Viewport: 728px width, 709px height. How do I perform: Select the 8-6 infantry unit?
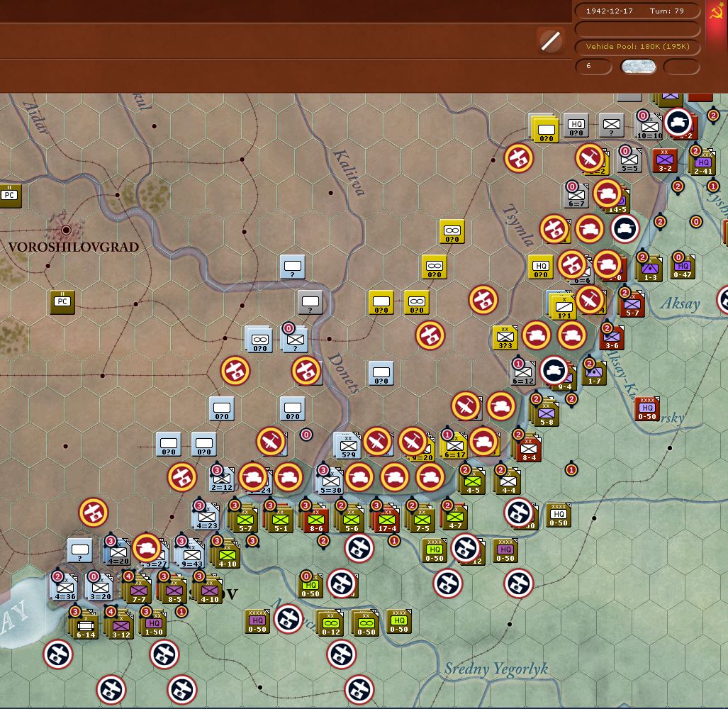(x=315, y=519)
